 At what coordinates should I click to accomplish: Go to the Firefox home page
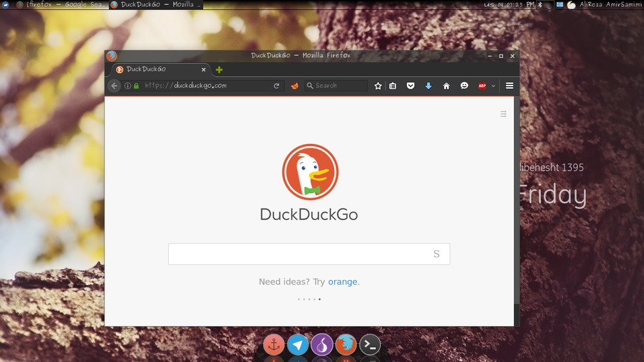[x=447, y=85]
